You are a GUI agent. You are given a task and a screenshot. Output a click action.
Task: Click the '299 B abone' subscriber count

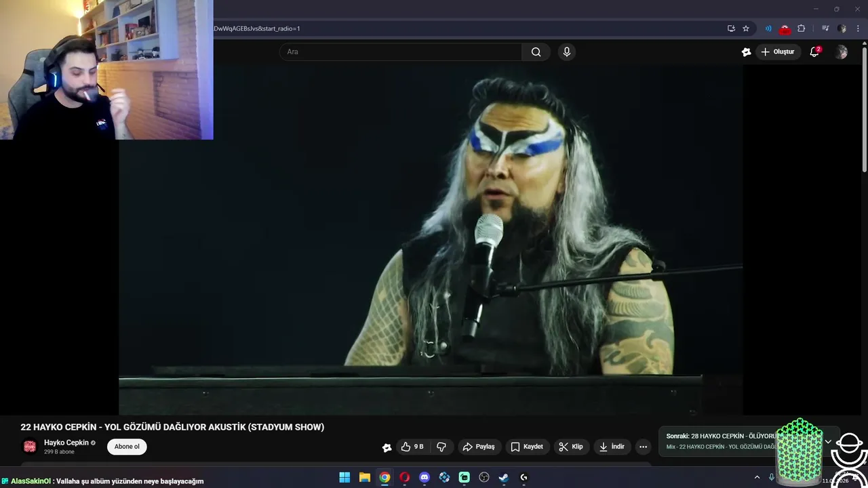(60, 452)
